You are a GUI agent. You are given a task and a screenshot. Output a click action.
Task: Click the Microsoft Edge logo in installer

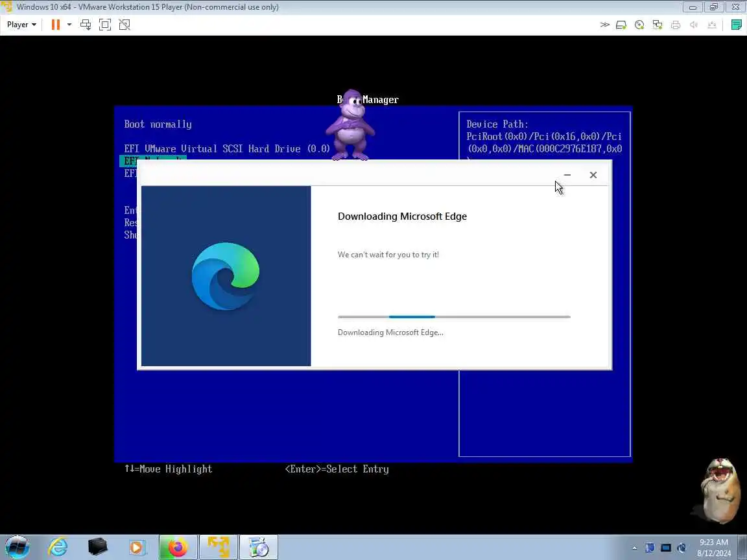[226, 276]
